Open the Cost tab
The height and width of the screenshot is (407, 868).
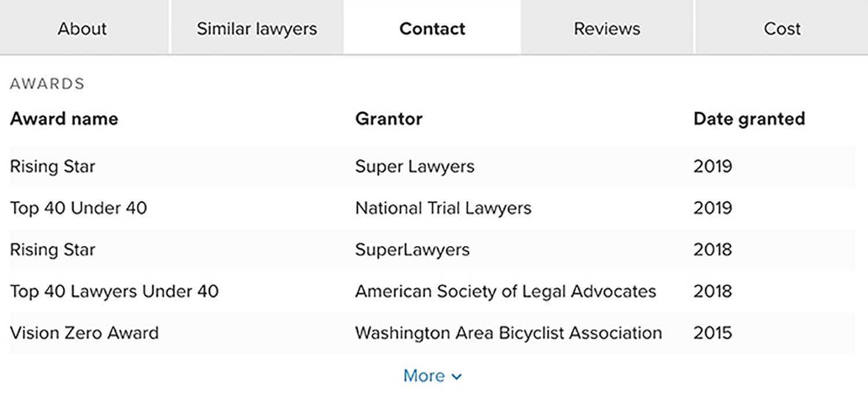(782, 28)
